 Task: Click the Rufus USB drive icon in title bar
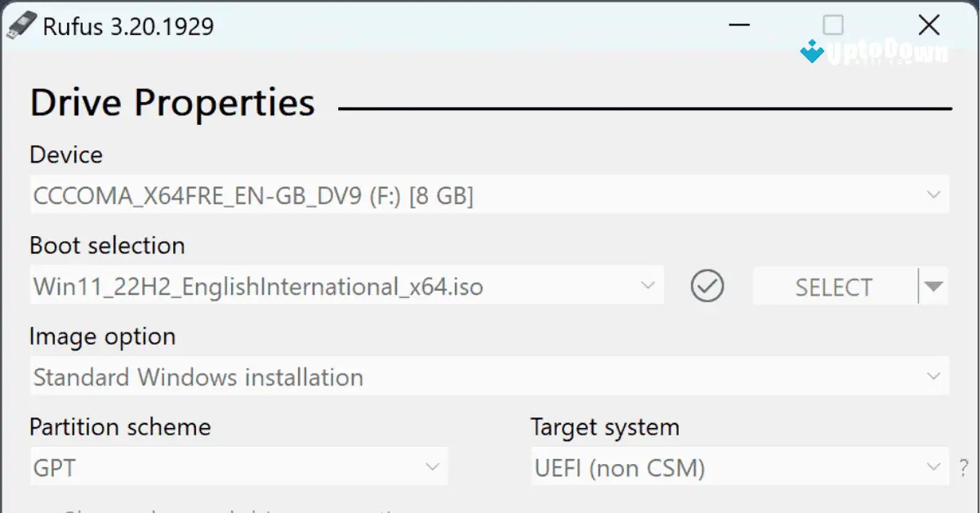tap(22, 25)
